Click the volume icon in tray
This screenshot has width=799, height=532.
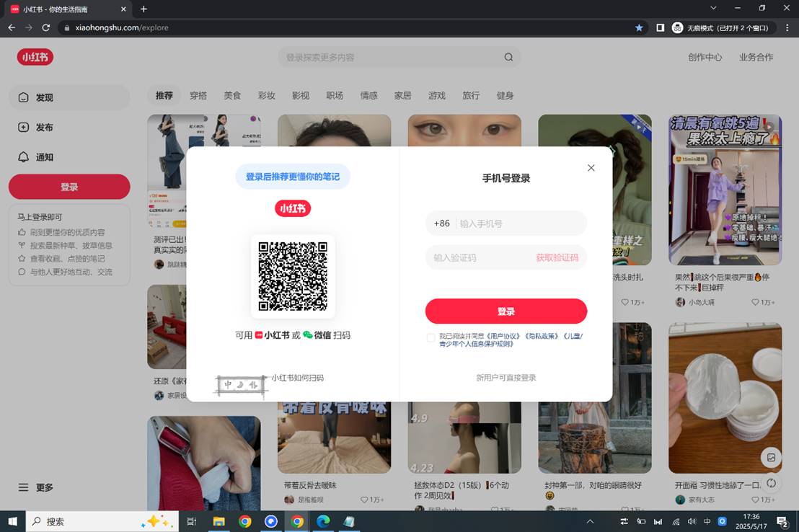[692, 521]
